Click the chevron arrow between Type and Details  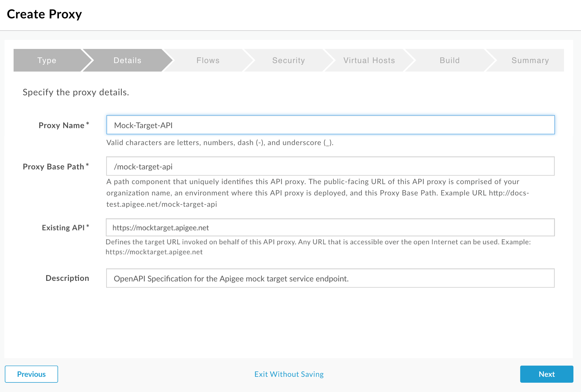coord(83,60)
